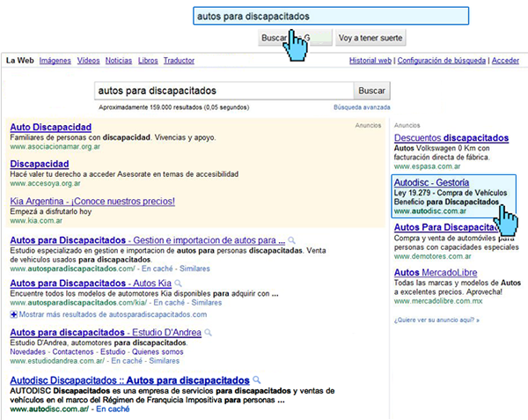Image resolution: width=528 pixels, height=420 pixels.
Task: Click magnifier preview icon beside Autodisc Discapacitados result
Action: coord(257,379)
